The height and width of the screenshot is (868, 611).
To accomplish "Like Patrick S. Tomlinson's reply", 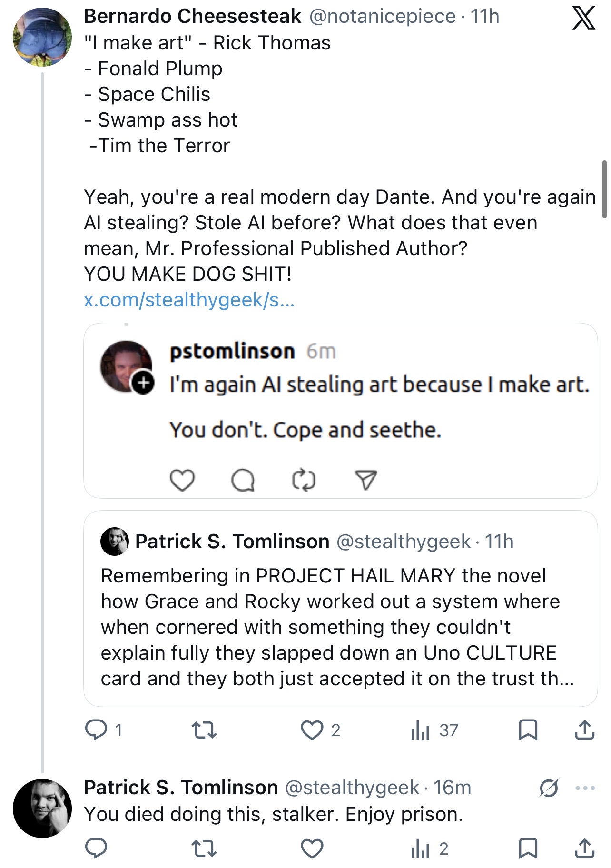I will pos(312,848).
